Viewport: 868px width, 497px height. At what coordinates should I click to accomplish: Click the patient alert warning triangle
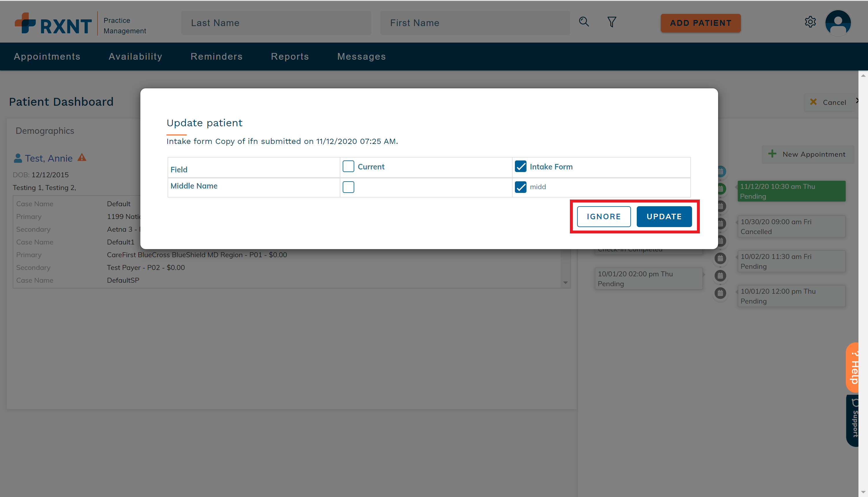pyautogui.click(x=82, y=158)
